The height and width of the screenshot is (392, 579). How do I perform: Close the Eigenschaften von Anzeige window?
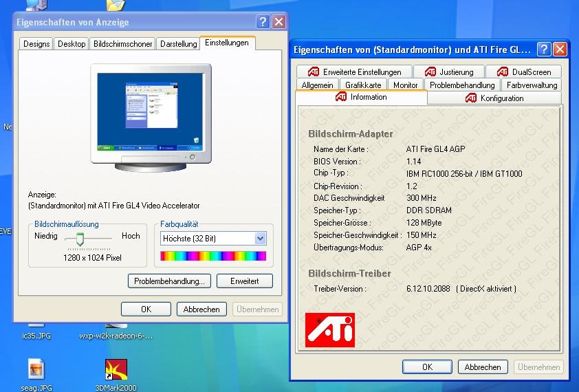pyautogui.click(x=278, y=22)
